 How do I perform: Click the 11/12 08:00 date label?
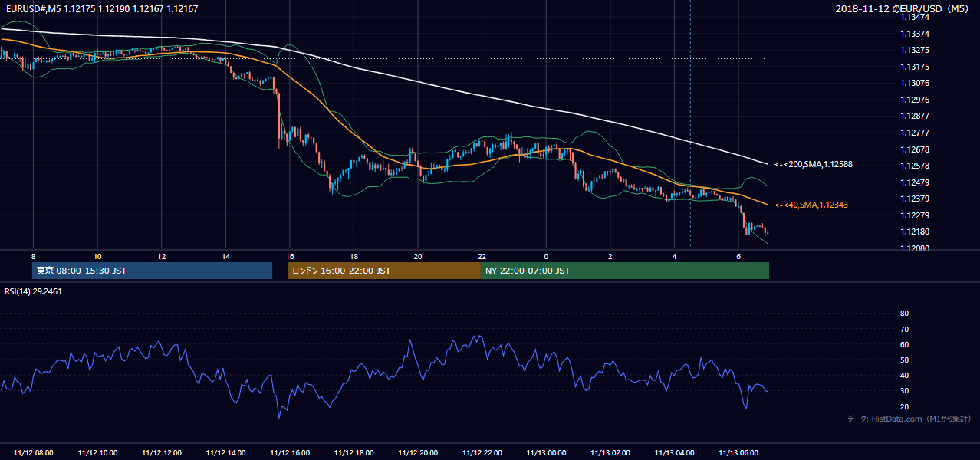34,453
